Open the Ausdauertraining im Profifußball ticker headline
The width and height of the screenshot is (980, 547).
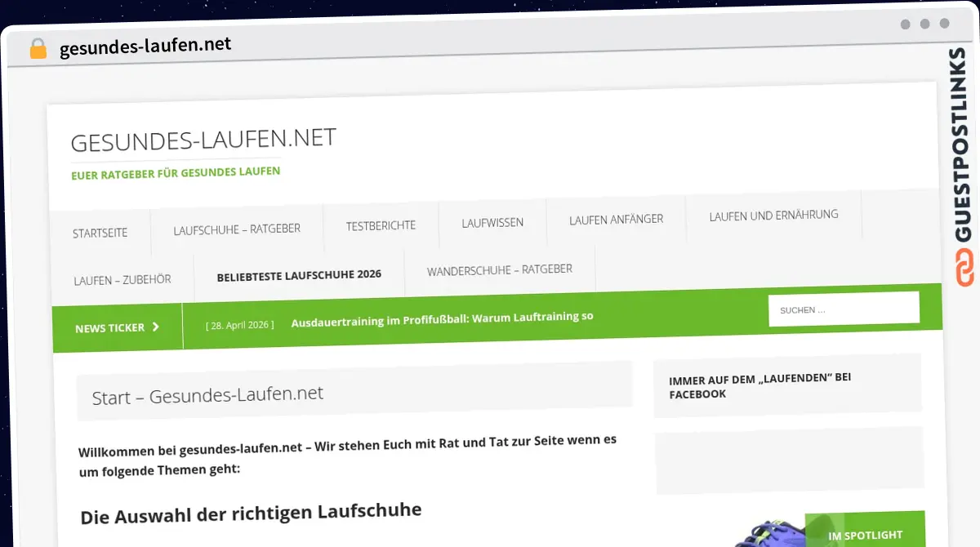(x=442, y=318)
